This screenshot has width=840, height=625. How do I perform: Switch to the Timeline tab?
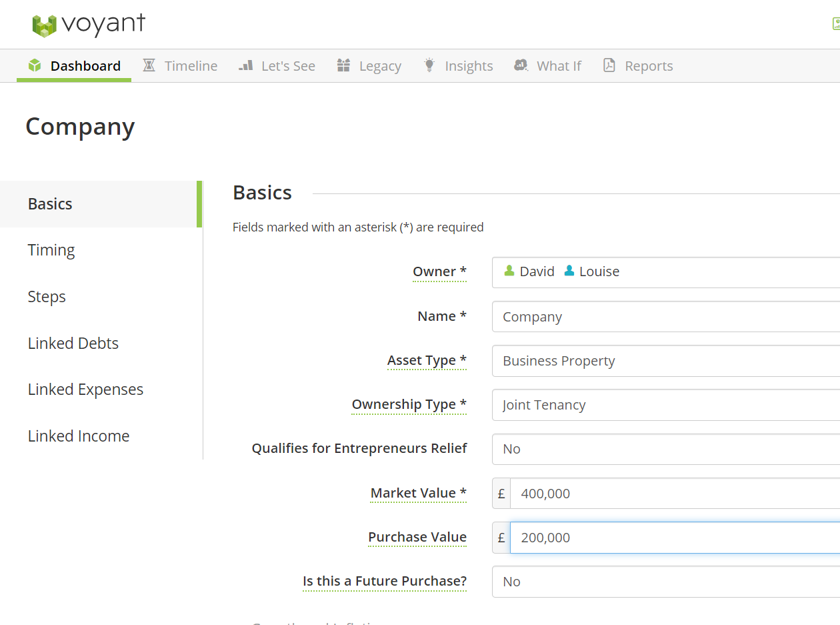pos(180,66)
